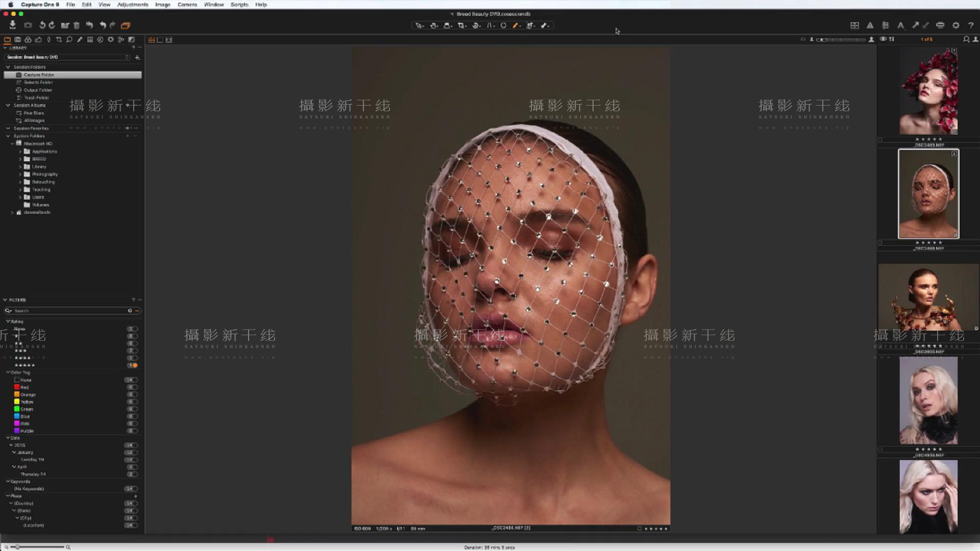Click the Redo arrow icon

tap(113, 25)
